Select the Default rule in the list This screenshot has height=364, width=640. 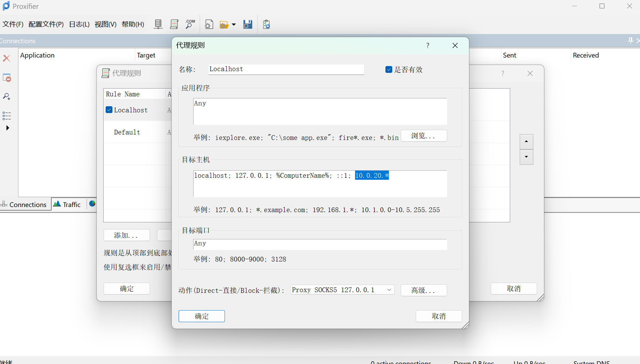(127, 132)
